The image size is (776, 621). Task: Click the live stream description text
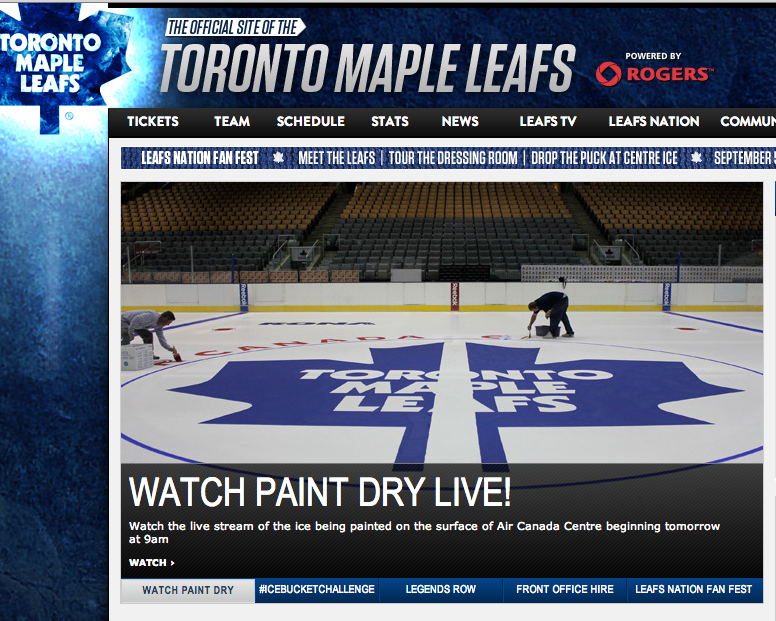coord(424,532)
